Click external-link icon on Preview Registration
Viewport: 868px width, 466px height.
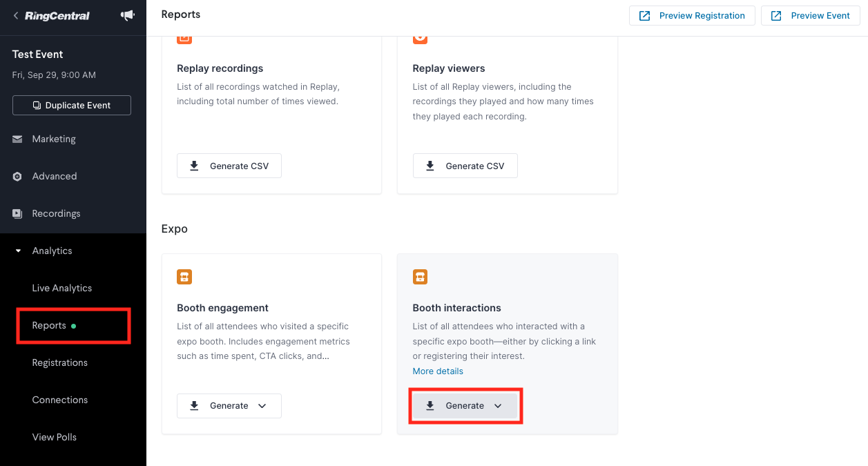(x=645, y=16)
